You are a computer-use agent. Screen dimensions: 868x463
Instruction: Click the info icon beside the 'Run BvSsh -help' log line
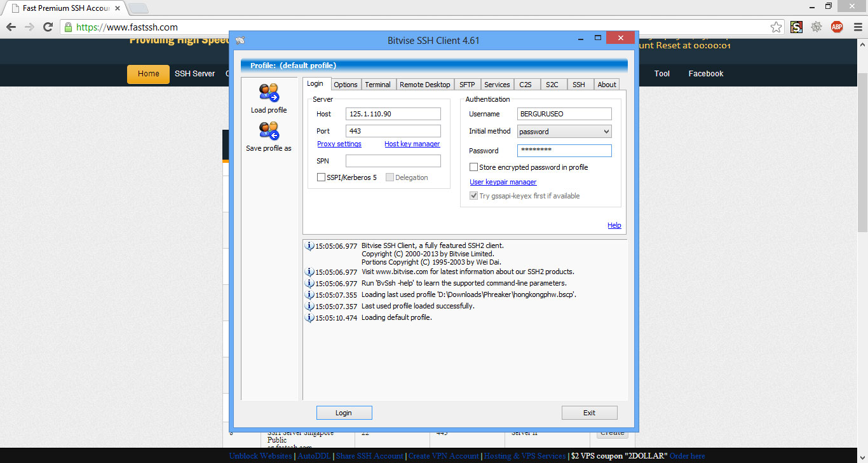(x=309, y=283)
